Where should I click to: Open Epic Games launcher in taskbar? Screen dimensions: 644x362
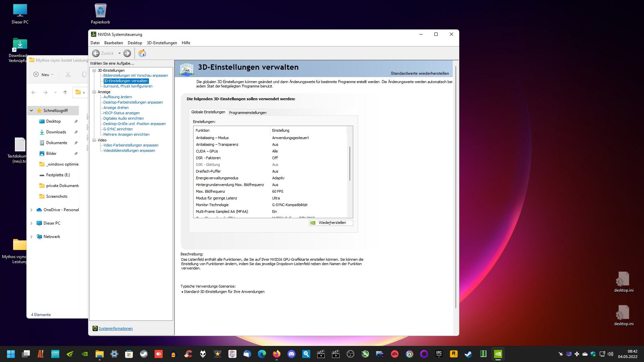coord(439,354)
